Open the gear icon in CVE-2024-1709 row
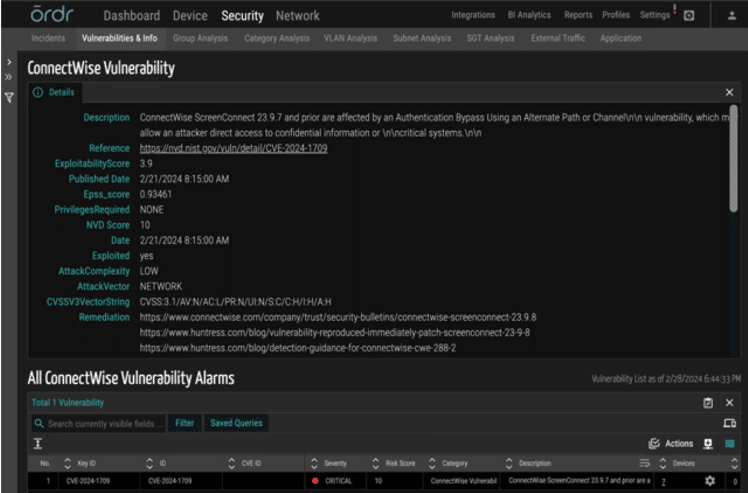 click(x=710, y=481)
